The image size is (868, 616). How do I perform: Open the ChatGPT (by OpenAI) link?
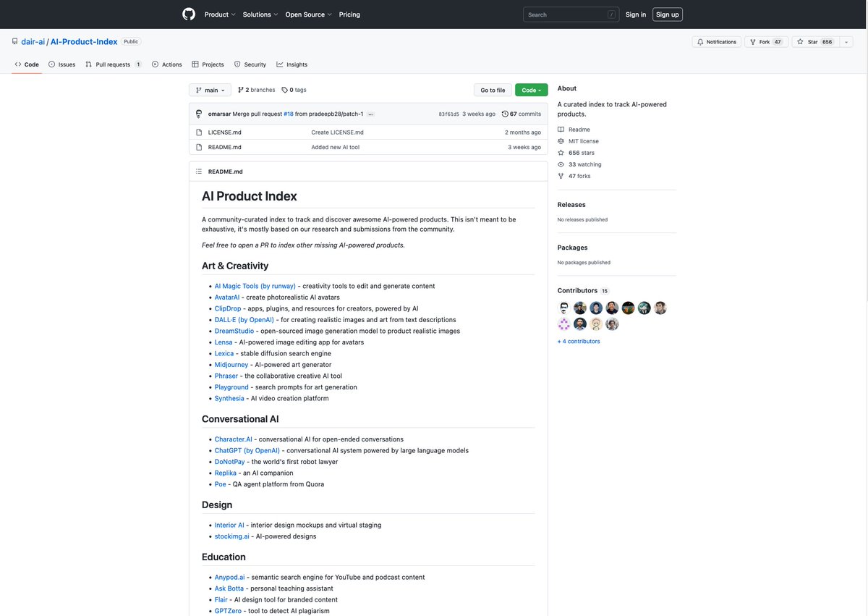tap(247, 450)
